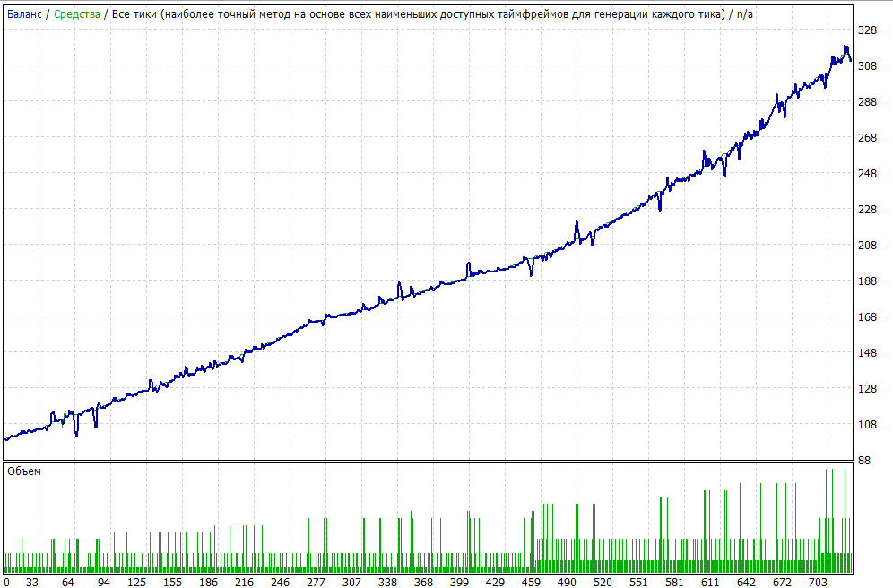
Task: Click the 108 value on the vertical axis
Action: pos(867,425)
